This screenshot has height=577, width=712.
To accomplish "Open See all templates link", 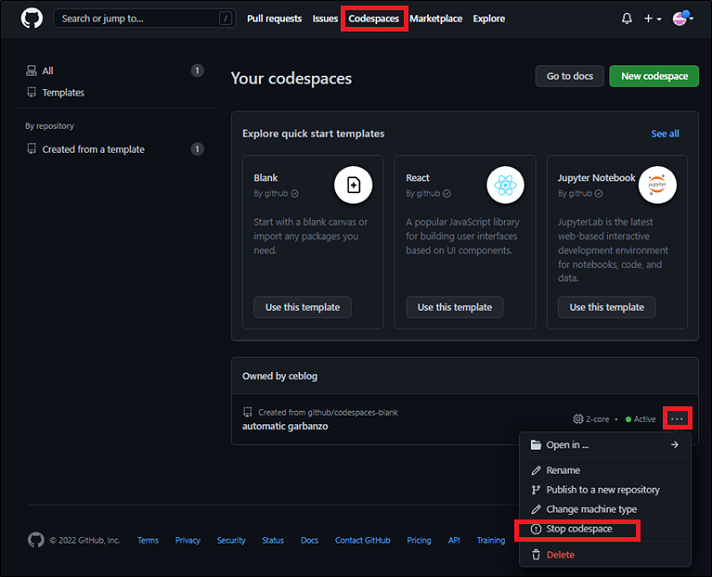I will coord(665,134).
